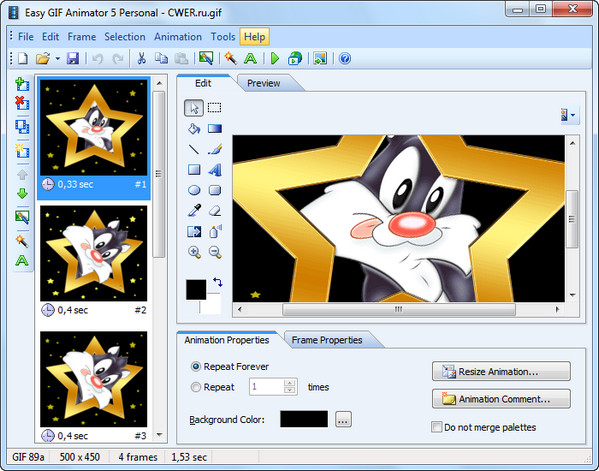The width and height of the screenshot is (599, 471).
Task: Click the Animation Comment button
Action: pos(501,399)
